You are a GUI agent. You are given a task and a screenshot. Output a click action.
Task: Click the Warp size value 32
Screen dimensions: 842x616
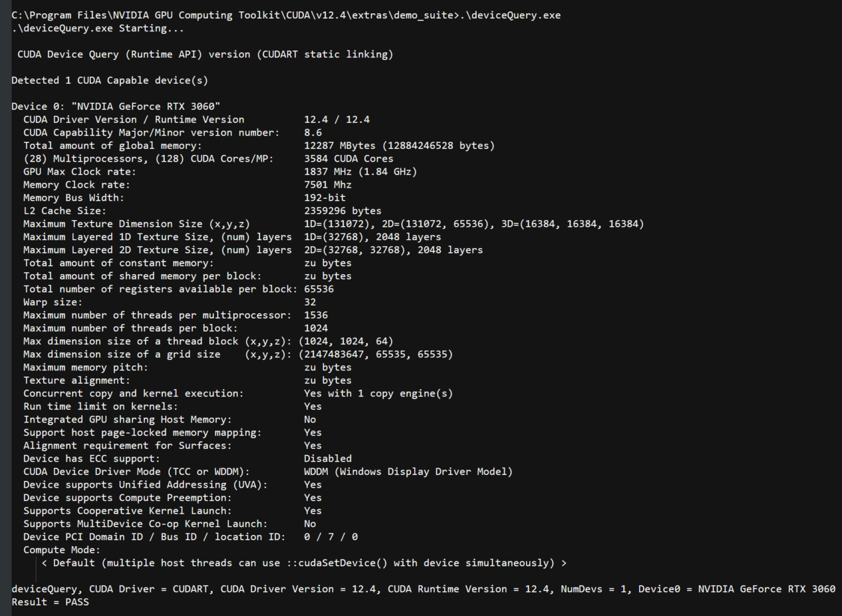310,302
